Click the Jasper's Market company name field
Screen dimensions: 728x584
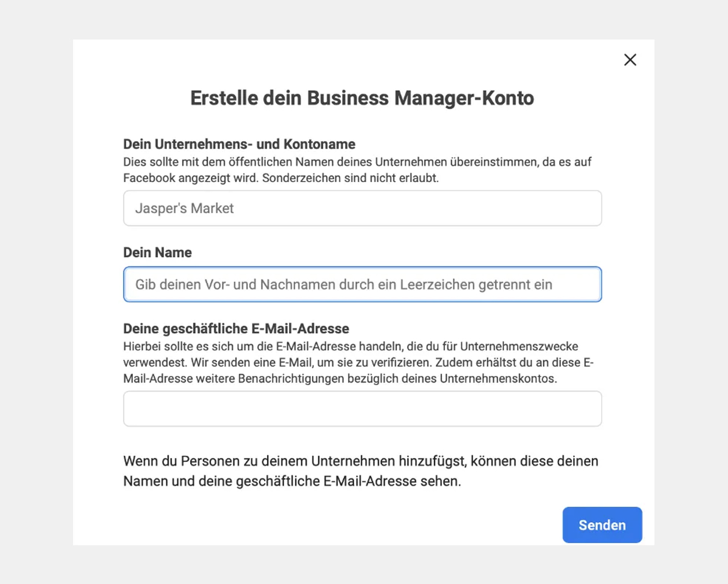coord(362,208)
